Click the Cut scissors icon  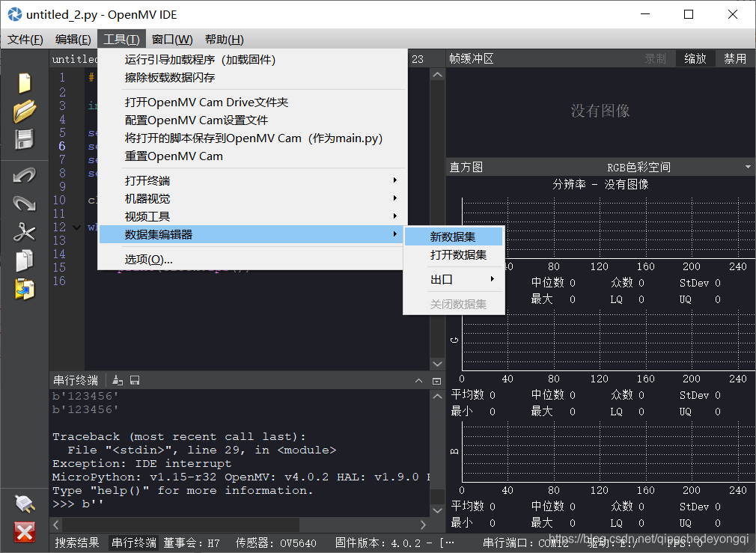(24, 232)
